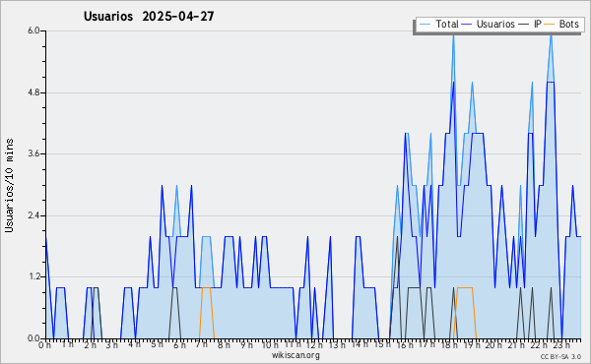Click the '13 h' x-axis tick label
The height and width of the screenshot is (364, 591).
pyautogui.click(x=337, y=345)
